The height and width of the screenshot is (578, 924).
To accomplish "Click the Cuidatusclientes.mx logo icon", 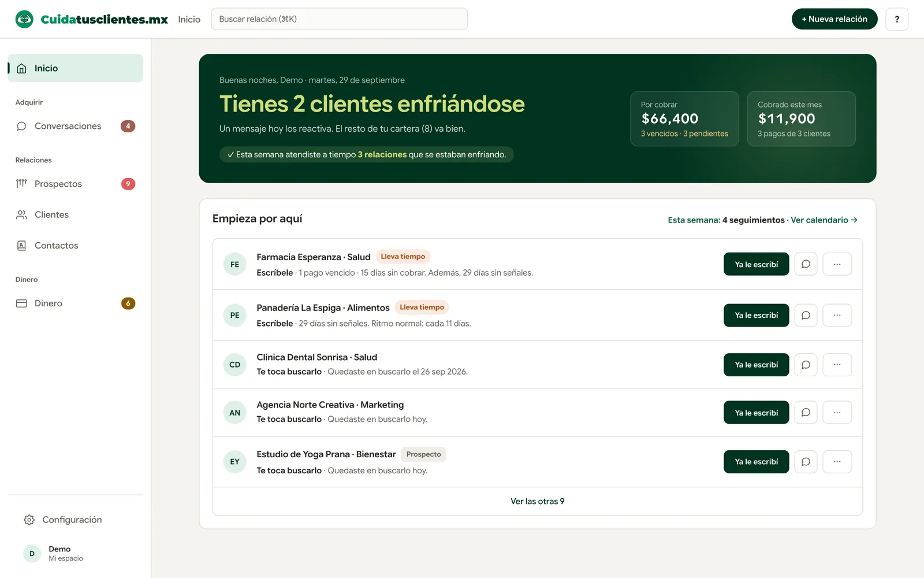I will (x=24, y=19).
